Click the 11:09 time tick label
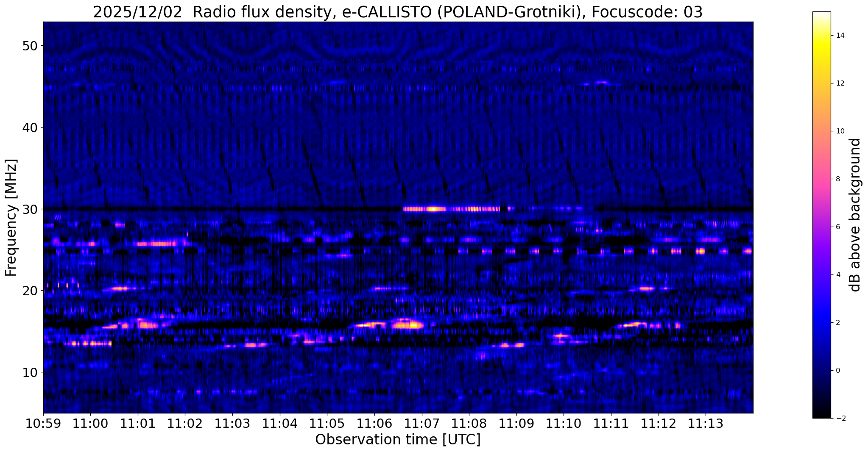Screen dimensions: 868x452 [516, 423]
